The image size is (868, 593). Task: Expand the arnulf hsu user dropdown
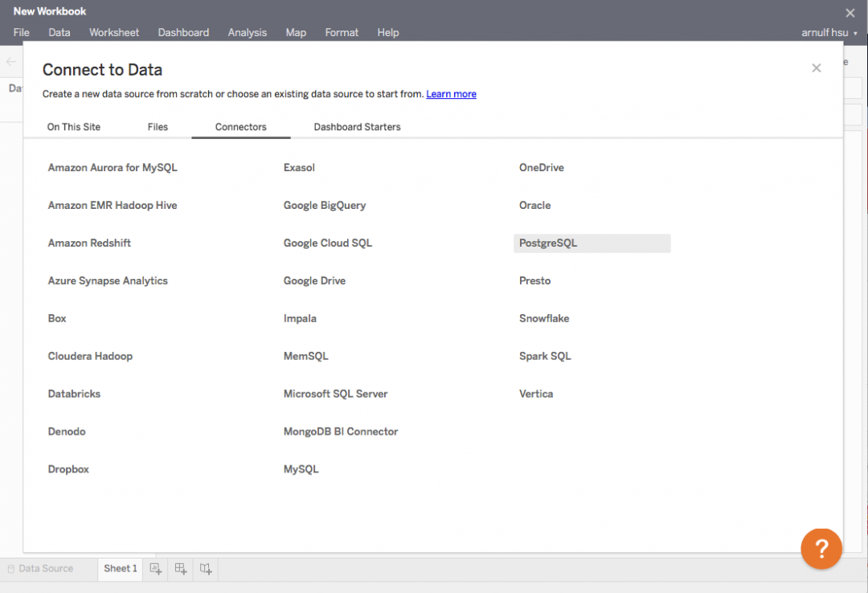click(829, 32)
